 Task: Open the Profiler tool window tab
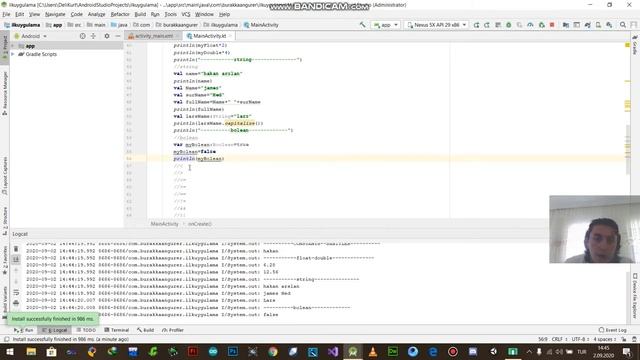(173, 330)
